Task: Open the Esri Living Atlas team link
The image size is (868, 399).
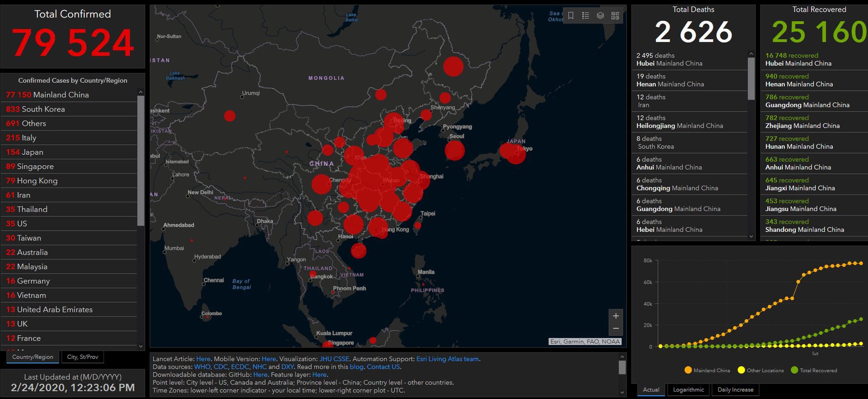Action: (x=447, y=359)
